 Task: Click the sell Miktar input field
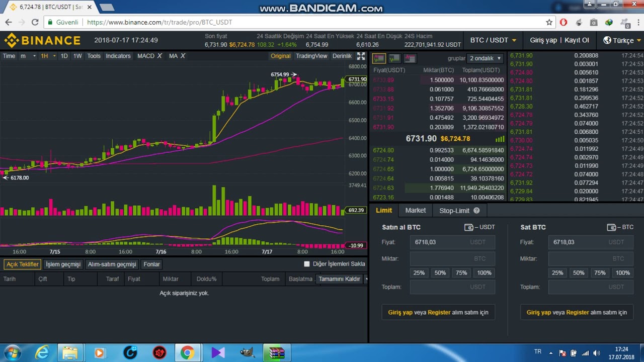coord(591,258)
